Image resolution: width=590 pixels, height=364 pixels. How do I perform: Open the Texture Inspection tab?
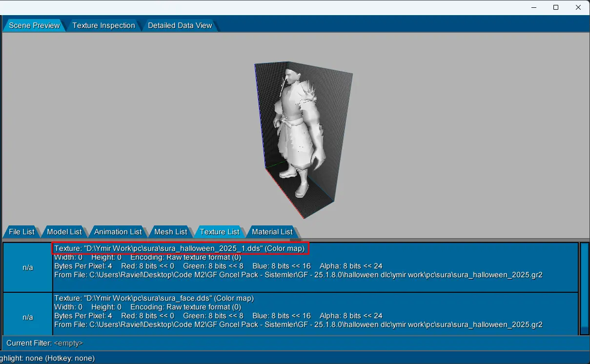[103, 25]
